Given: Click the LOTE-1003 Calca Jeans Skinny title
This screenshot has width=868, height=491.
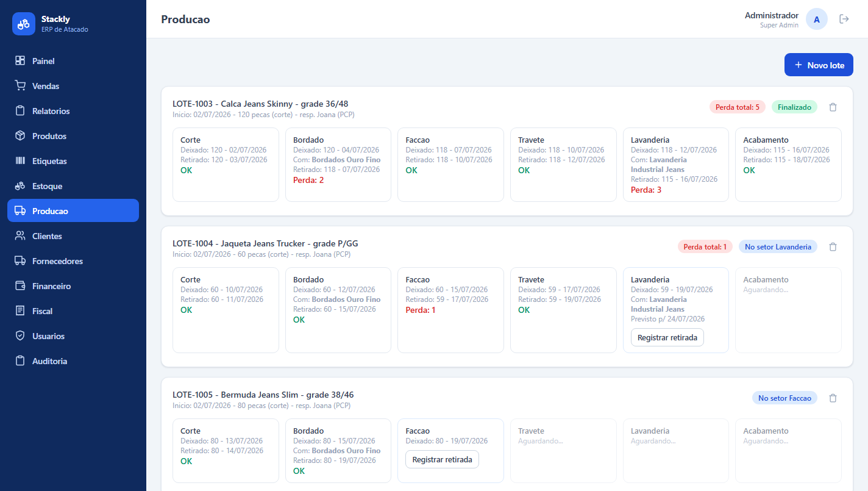Looking at the screenshot, I should point(260,104).
